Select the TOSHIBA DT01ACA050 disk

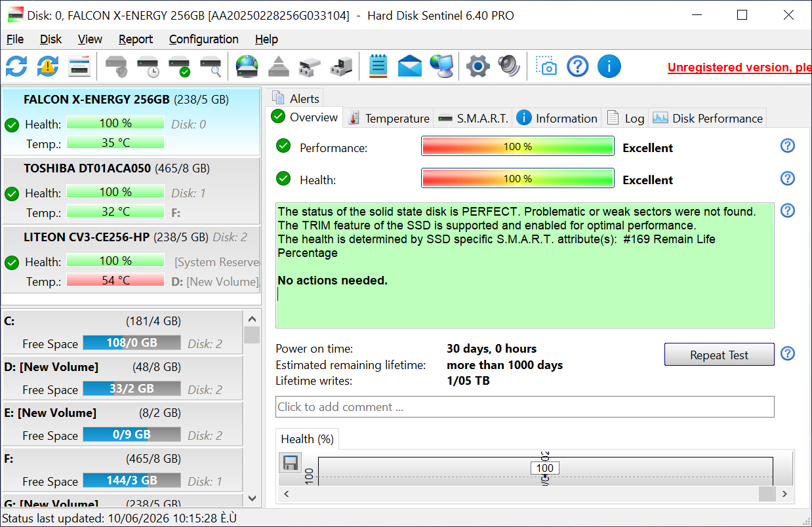tap(131, 190)
